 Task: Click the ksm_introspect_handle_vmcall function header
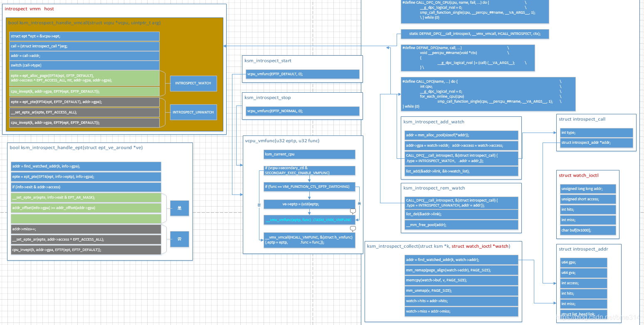pyautogui.click(x=84, y=22)
